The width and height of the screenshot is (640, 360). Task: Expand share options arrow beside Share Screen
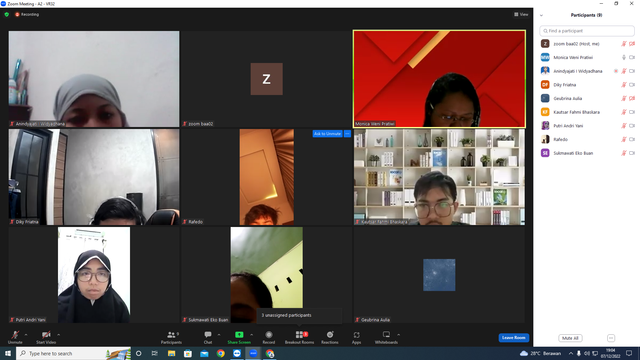pos(251,335)
